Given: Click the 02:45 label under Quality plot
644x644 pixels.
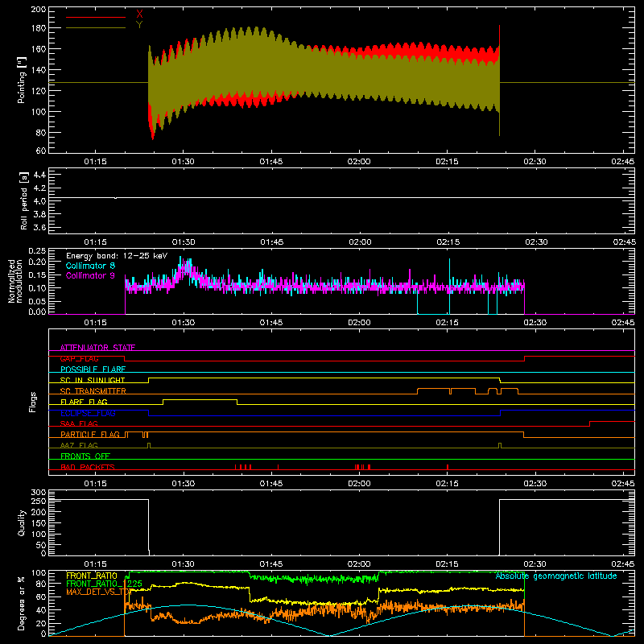Looking at the screenshot, I should pos(623,564).
